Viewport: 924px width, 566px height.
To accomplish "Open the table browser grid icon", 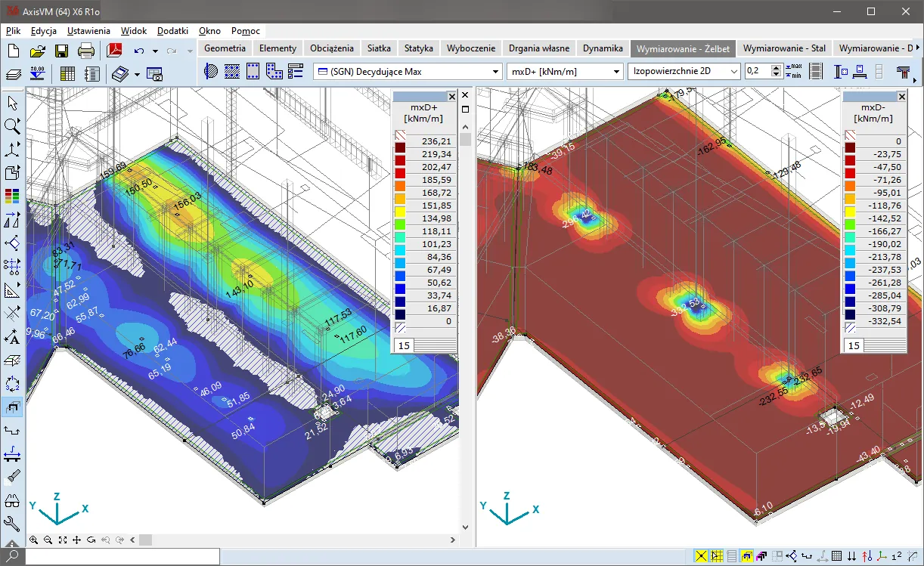I will 67,73.
